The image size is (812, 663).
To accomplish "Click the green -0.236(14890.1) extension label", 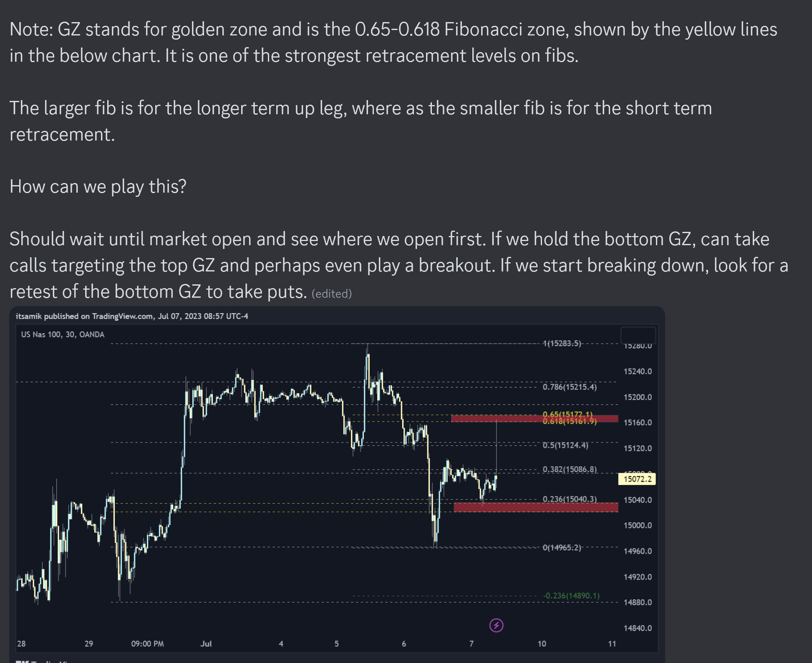I will (x=571, y=595).
